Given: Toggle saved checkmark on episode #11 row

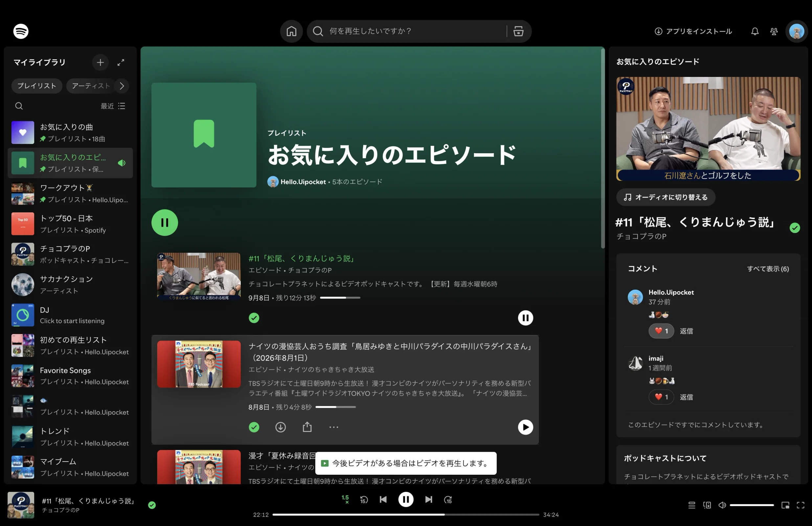Looking at the screenshot, I should tap(254, 318).
